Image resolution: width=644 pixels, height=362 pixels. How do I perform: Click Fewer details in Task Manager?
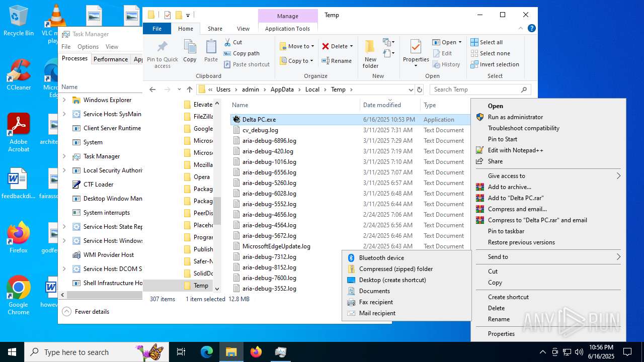tap(86, 312)
